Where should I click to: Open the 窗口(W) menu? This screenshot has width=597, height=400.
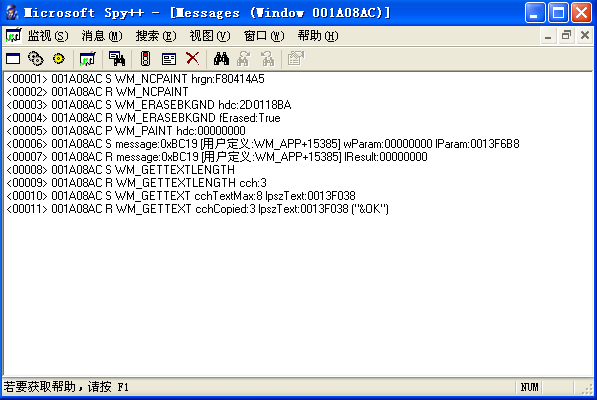pyautogui.click(x=264, y=36)
